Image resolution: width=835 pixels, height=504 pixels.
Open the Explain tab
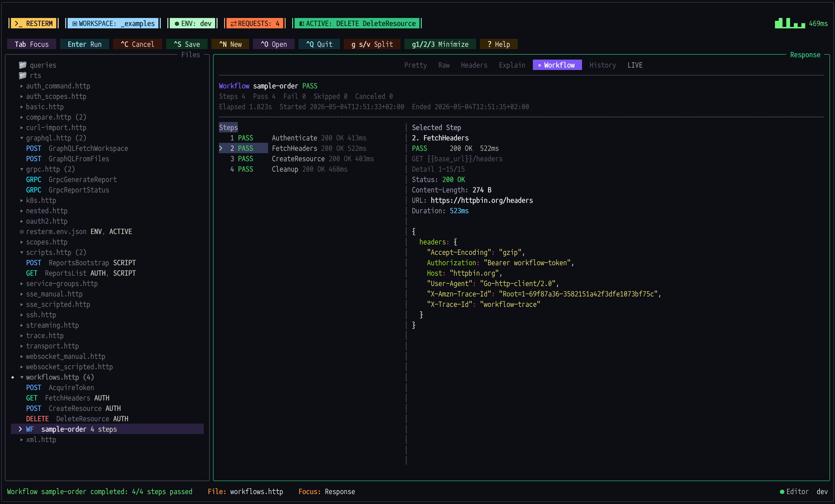tap(512, 65)
